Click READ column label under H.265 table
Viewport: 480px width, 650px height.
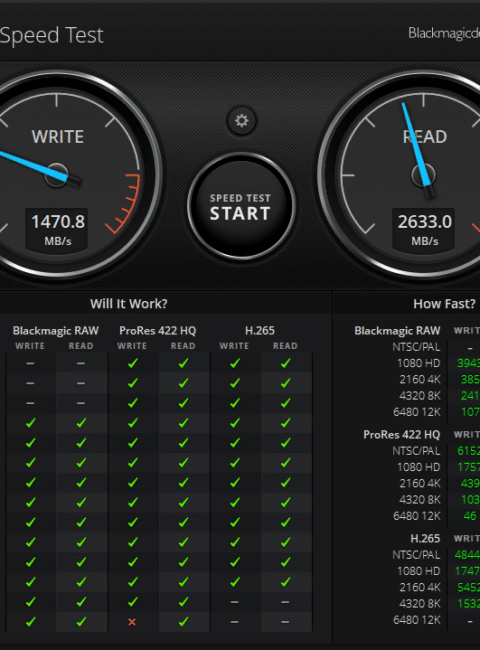(x=285, y=346)
